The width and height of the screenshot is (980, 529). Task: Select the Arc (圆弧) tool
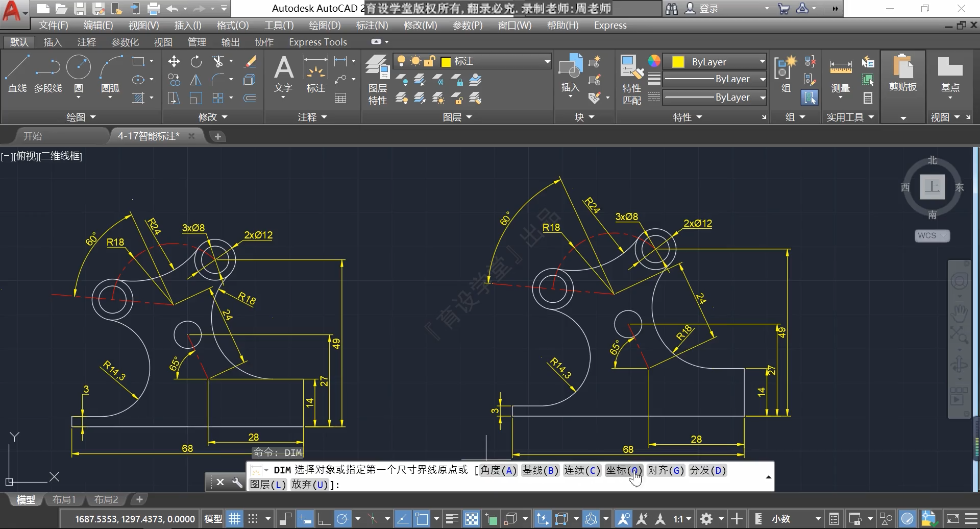click(110, 74)
